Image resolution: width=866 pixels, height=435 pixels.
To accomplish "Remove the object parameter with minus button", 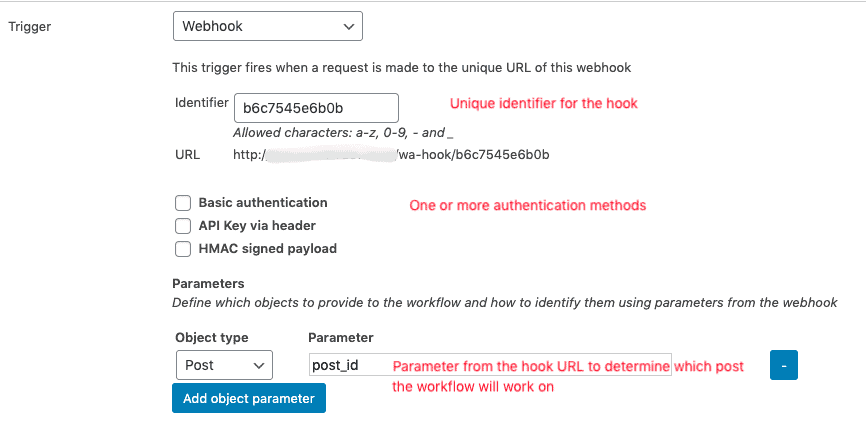I will (784, 365).
